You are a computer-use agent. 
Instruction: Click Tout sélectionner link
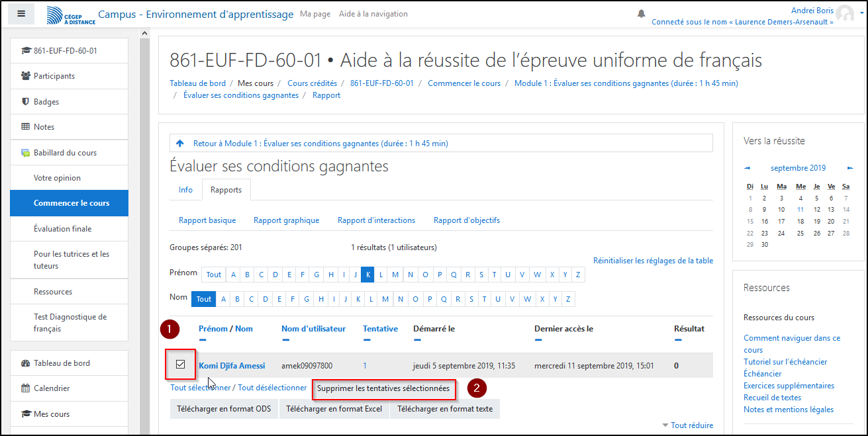pyautogui.click(x=201, y=388)
